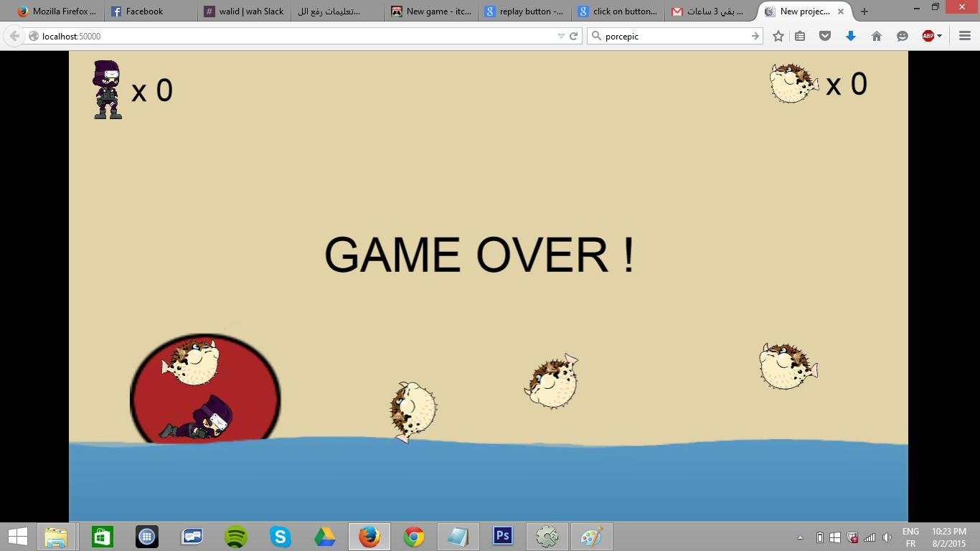The image size is (980, 551).
Task: Switch to the Mozilla Firefox tab
Action: click(x=57, y=11)
